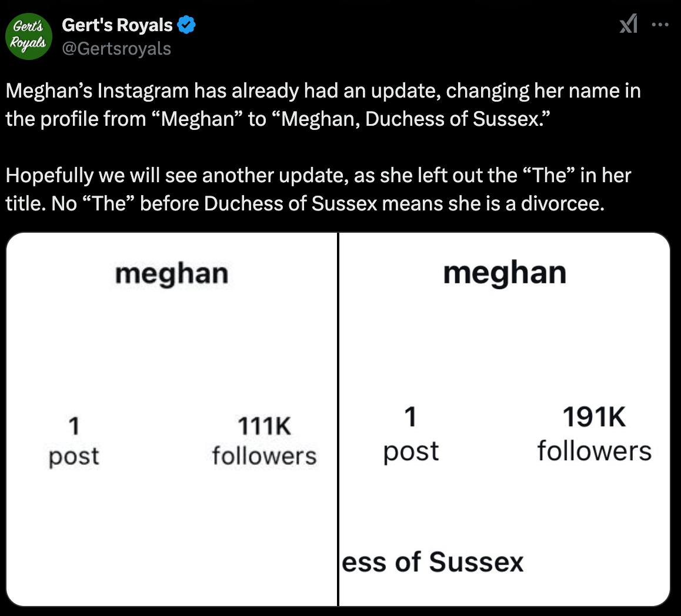Click the blue verified badge
681x616 pixels.
186,25
